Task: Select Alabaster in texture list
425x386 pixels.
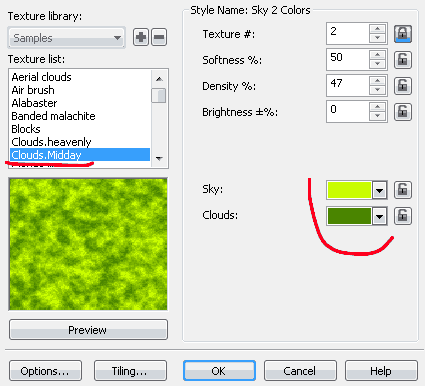Action: click(80, 103)
